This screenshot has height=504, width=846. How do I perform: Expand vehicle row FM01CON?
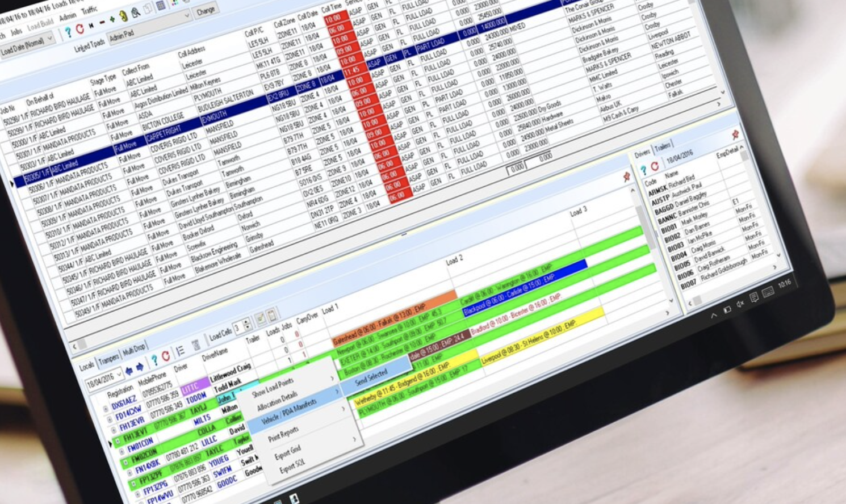(x=122, y=452)
